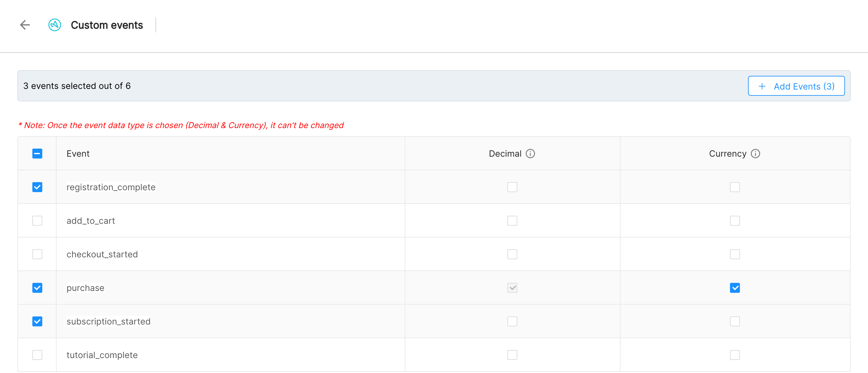The height and width of the screenshot is (373, 868).
Task: Enable Decimal for add_to_cart
Action: point(512,221)
